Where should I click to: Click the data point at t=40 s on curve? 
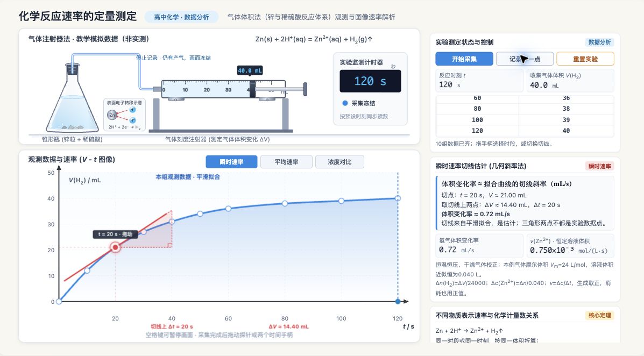coord(172,222)
